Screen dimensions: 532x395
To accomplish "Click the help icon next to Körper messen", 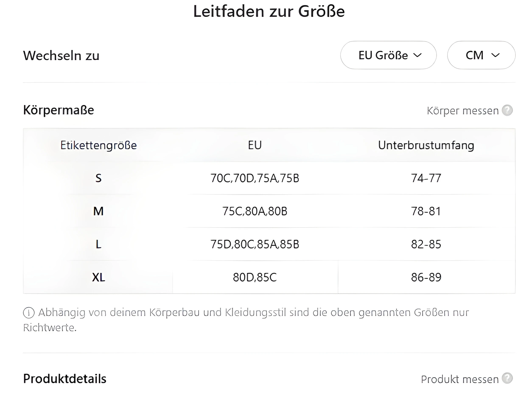I will pyautogui.click(x=507, y=110).
